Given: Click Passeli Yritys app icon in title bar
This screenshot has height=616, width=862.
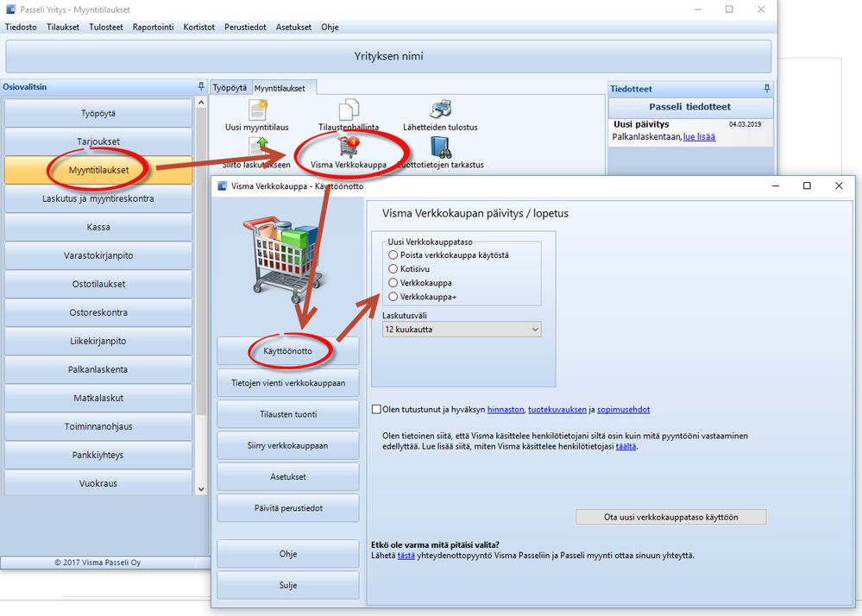Looking at the screenshot, I should (10, 9).
